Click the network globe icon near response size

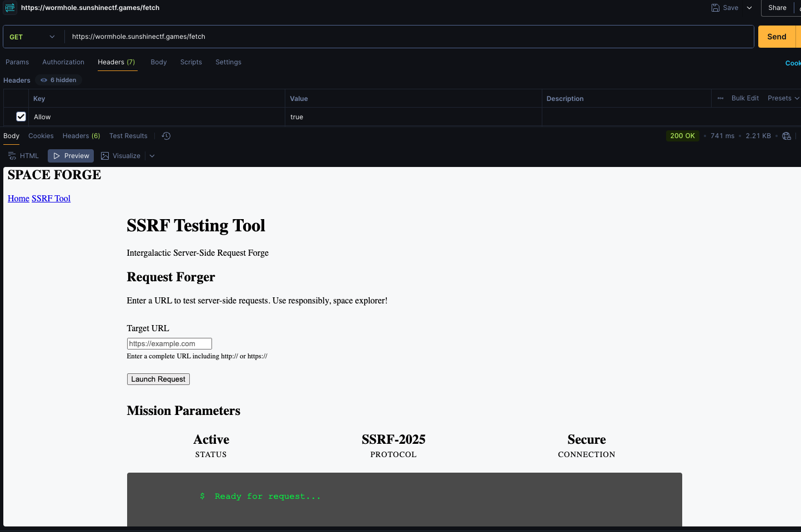[x=786, y=136]
